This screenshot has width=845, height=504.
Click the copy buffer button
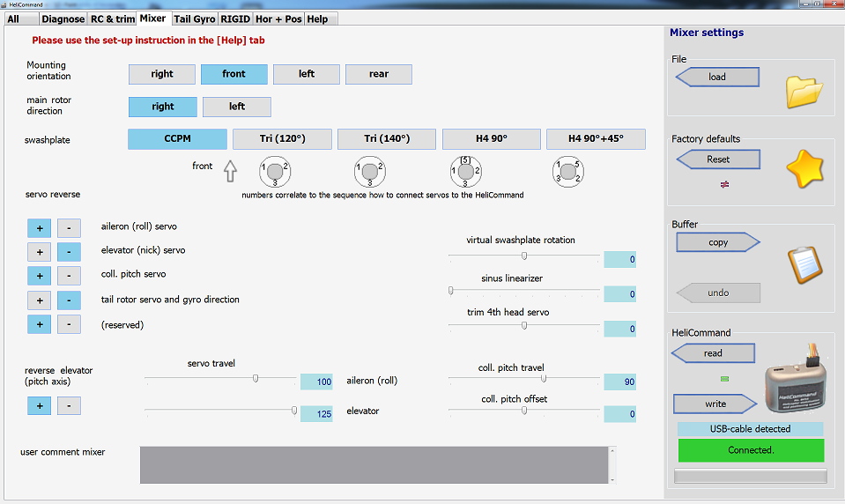pos(718,242)
